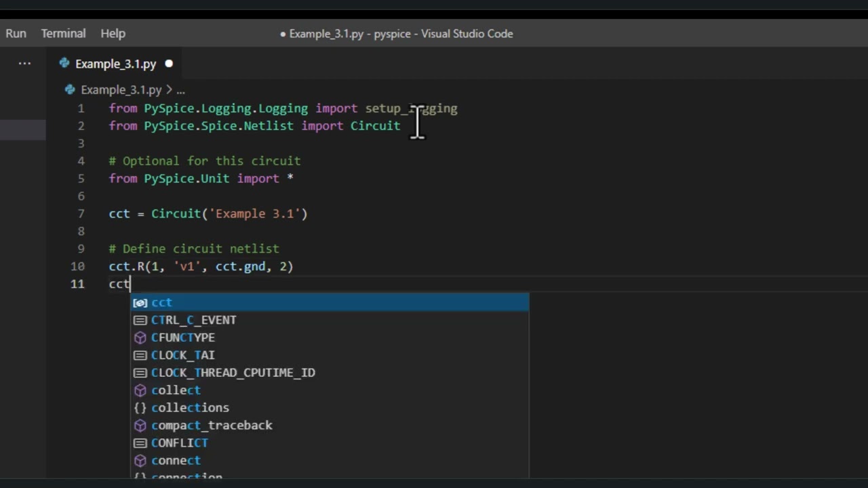The image size is (868, 488).
Task: Open the three-dot more actions menu
Action: (24, 64)
